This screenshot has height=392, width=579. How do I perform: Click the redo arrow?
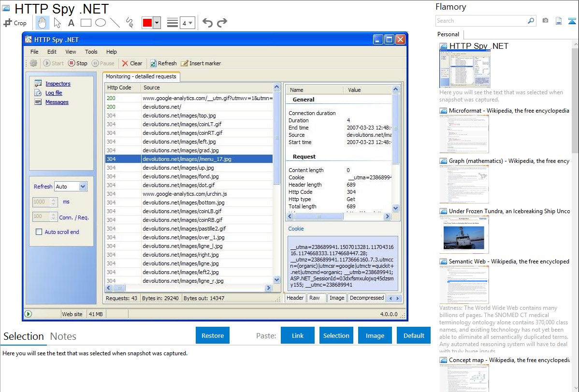(222, 23)
